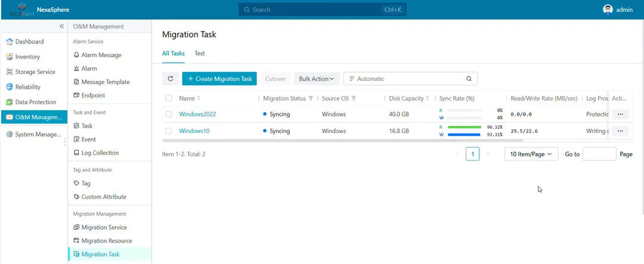Switch to All Tasks tab

coord(174,54)
